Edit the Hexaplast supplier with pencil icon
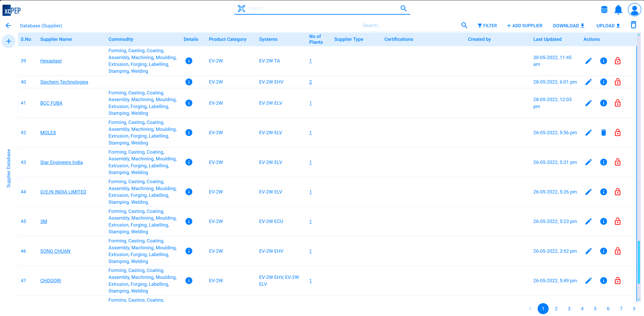Screen dimensions: 644x316 589,61
